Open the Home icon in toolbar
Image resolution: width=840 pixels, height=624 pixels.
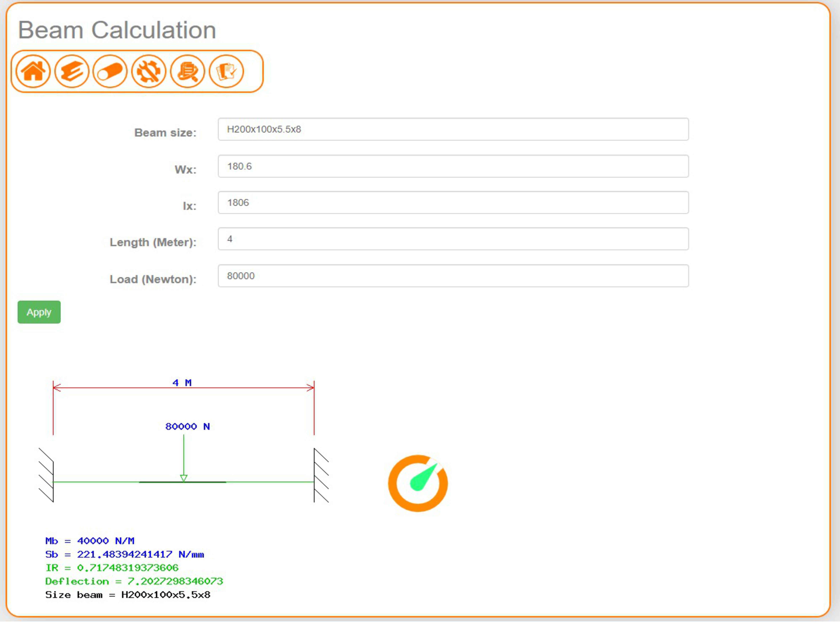[33, 71]
